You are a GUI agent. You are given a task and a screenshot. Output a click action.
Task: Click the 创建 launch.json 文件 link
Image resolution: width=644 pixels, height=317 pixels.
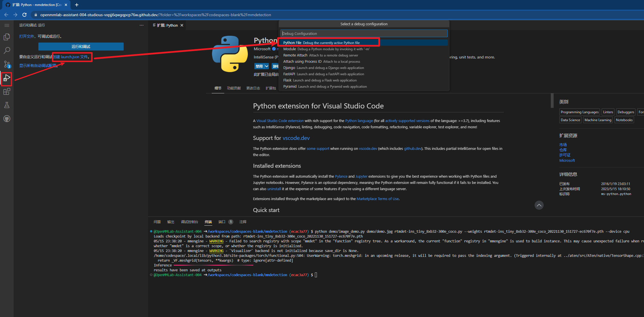click(71, 57)
